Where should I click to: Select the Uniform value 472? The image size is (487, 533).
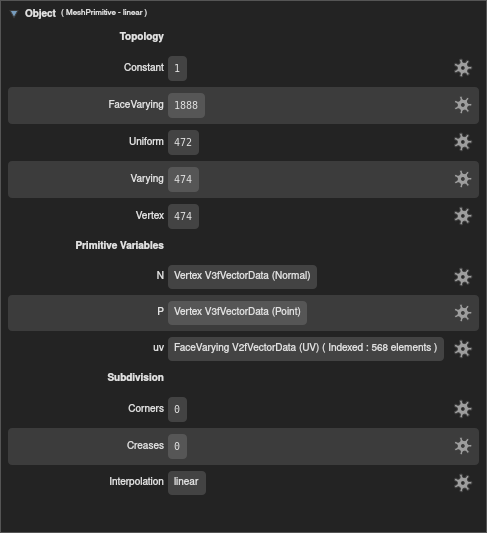pos(183,142)
